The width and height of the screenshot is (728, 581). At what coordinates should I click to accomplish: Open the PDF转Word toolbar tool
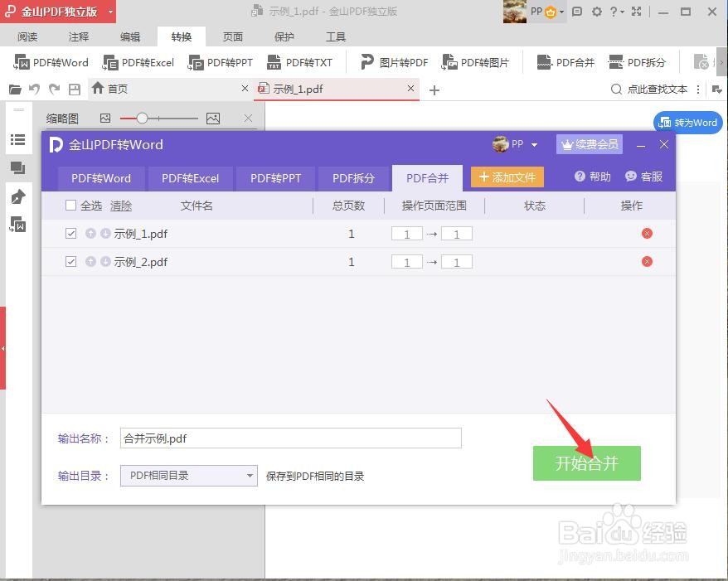tap(50, 62)
